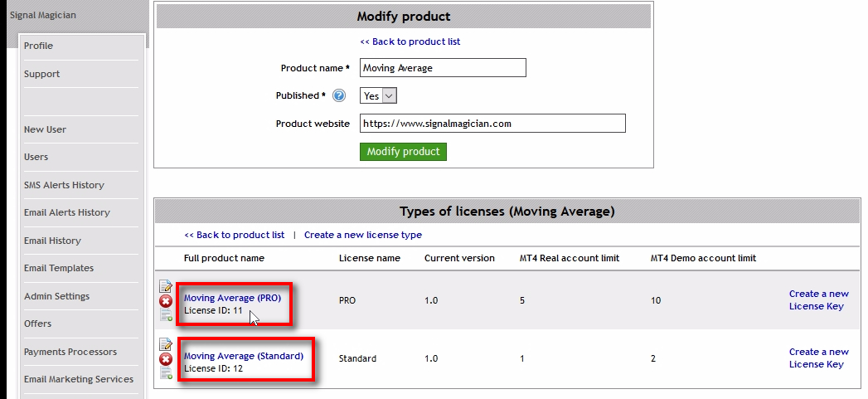Viewport: 868px width, 399px height.
Task: Click the add-document icon for the PRO license
Action: 166,314
